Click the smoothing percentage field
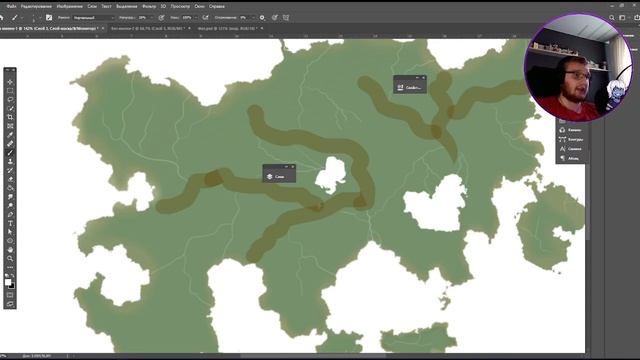This screenshot has height=360, width=640. click(x=244, y=18)
